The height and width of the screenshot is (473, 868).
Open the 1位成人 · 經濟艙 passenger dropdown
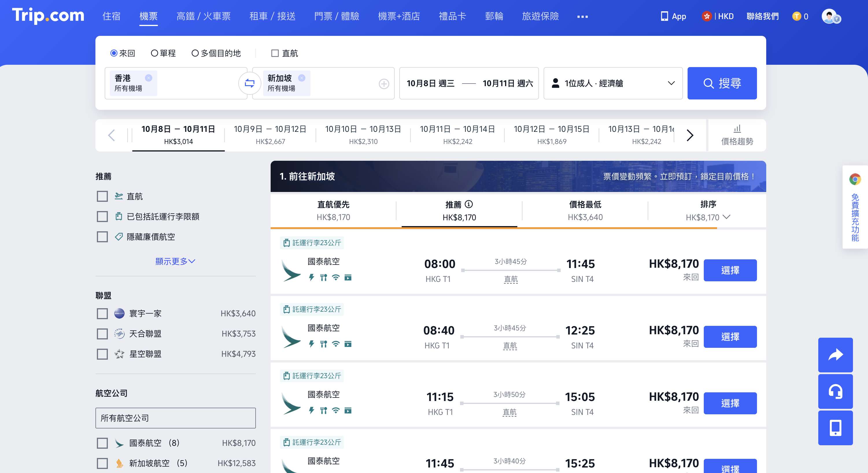613,83
